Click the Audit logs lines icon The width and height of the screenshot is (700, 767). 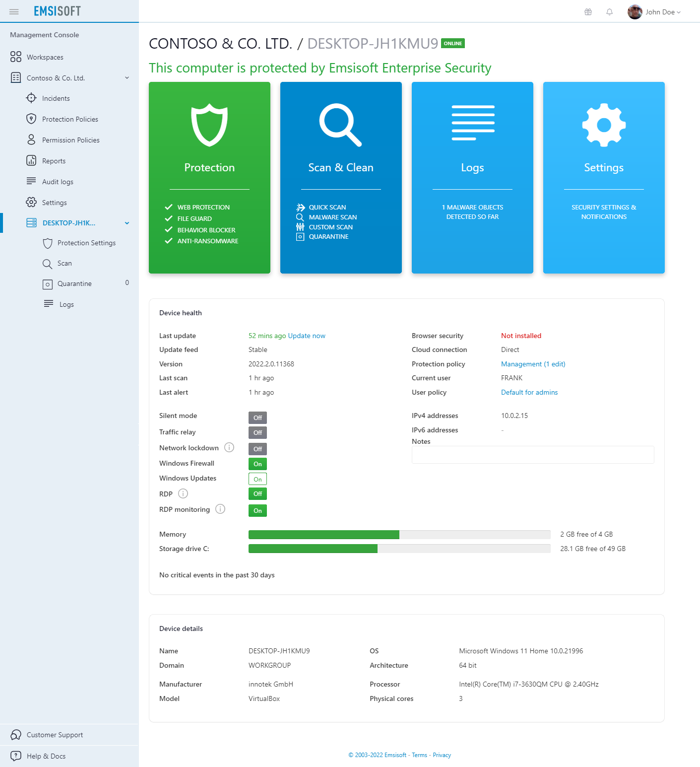click(x=31, y=181)
